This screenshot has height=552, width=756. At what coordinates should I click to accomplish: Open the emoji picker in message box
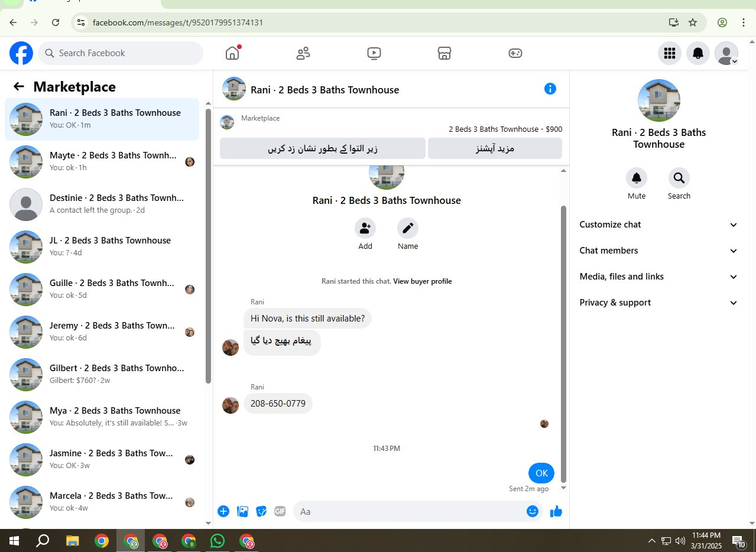[x=533, y=511]
